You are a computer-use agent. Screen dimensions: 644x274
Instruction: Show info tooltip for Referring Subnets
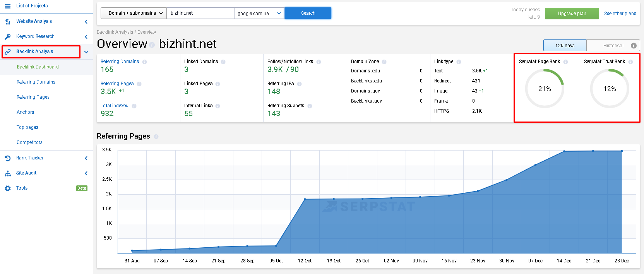[x=310, y=106]
